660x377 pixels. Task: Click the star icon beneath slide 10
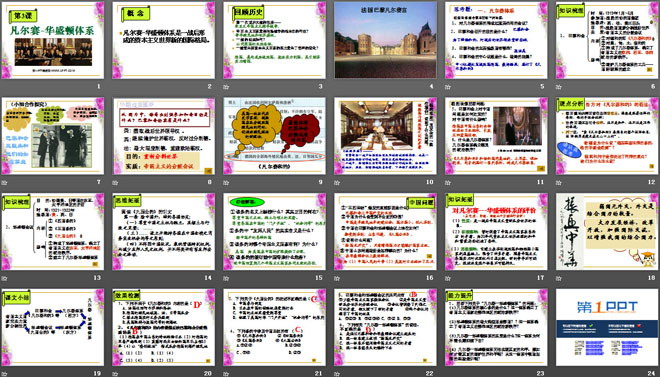[x=337, y=183]
